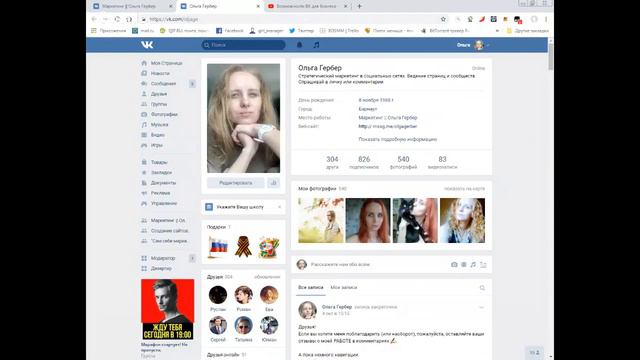The image size is (640, 360).
Task: Open Модератор app in the left menu
Action: click(x=163, y=258)
